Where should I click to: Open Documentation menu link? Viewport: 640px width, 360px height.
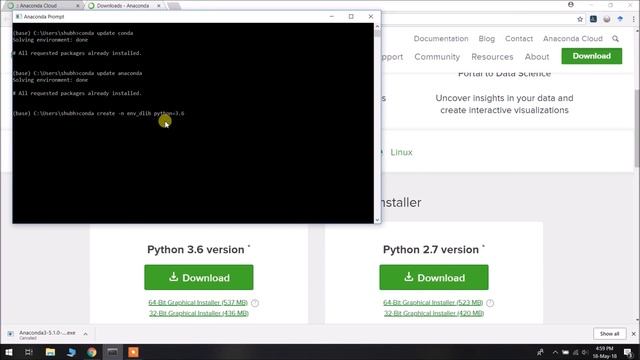click(x=441, y=39)
